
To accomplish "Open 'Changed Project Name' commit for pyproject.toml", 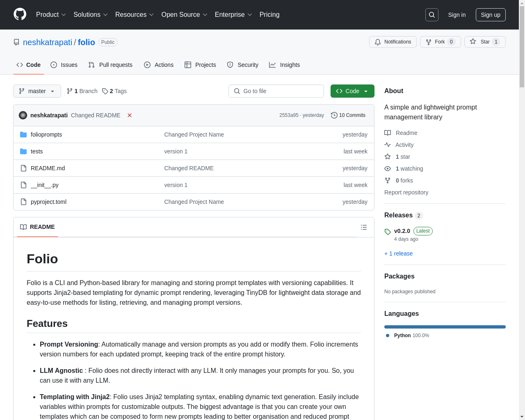I will tap(194, 202).
